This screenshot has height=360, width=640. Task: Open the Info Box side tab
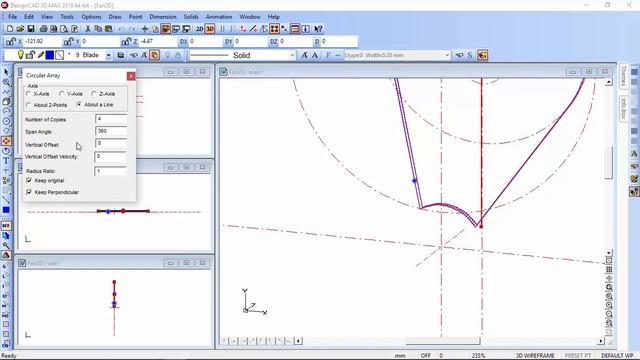pos(623,108)
